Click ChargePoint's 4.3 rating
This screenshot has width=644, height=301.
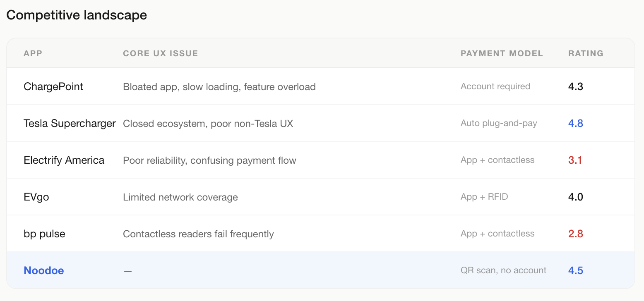pos(576,86)
